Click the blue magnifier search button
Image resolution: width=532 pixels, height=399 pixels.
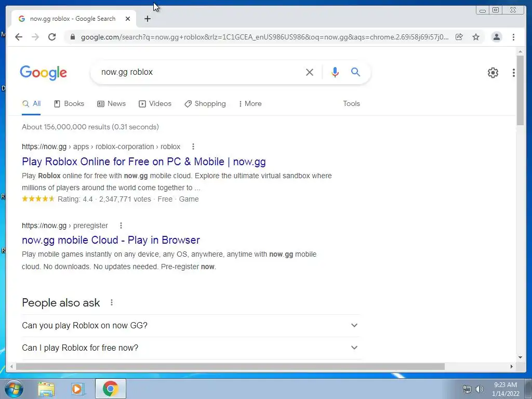(x=355, y=72)
